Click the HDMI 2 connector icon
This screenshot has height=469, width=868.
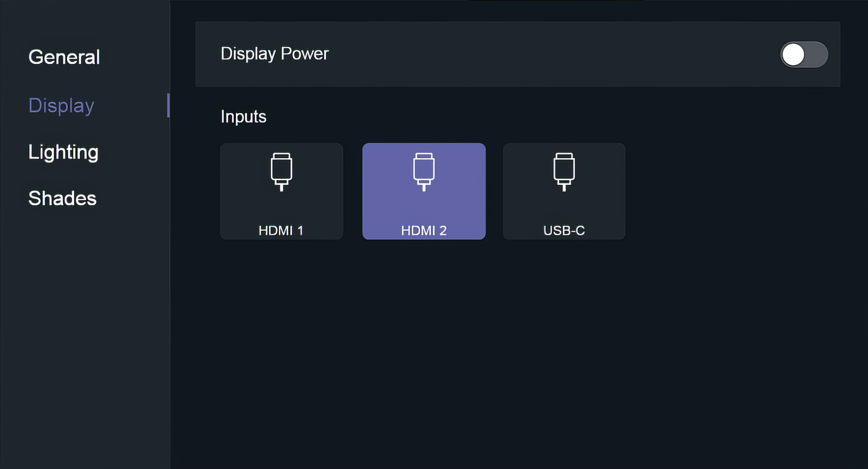423,171
